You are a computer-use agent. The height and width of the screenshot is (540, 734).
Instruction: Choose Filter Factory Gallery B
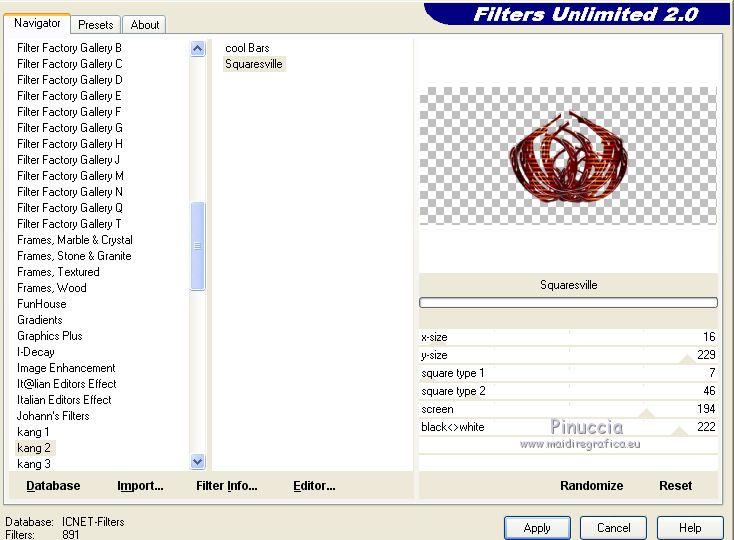[69, 48]
